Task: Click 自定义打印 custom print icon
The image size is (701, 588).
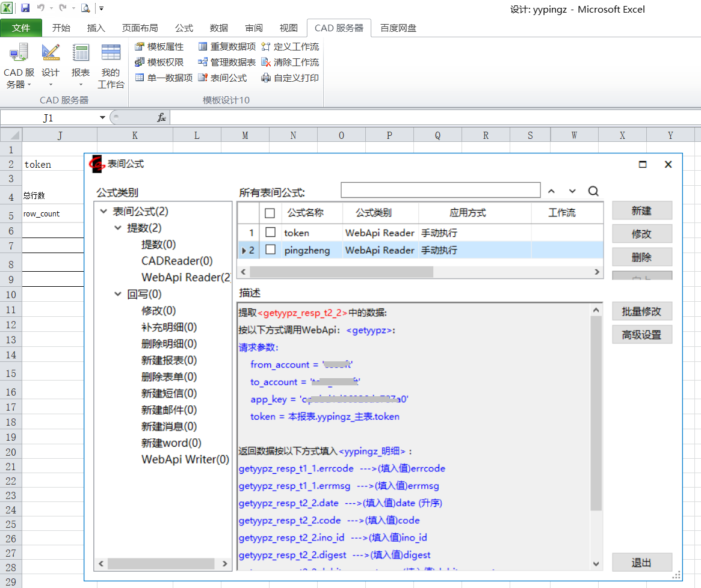Action: click(x=266, y=78)
